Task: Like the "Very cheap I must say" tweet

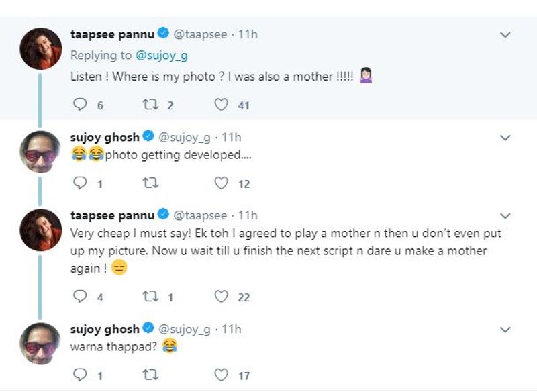Action: (221, 296)
